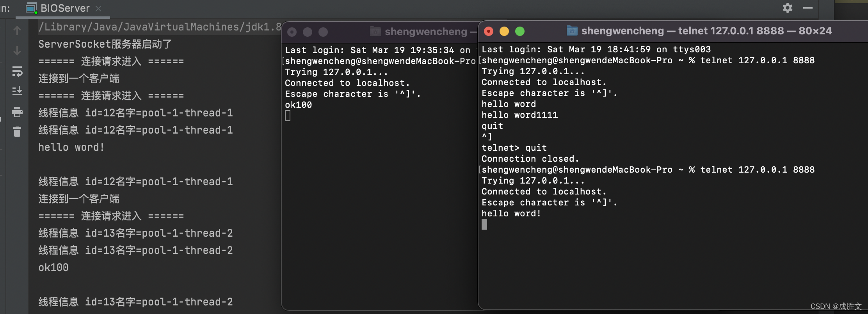Click the first 'id=13名字=pool-1-thread-2' console line
The image size is (868, 314).
coord(135,233)
